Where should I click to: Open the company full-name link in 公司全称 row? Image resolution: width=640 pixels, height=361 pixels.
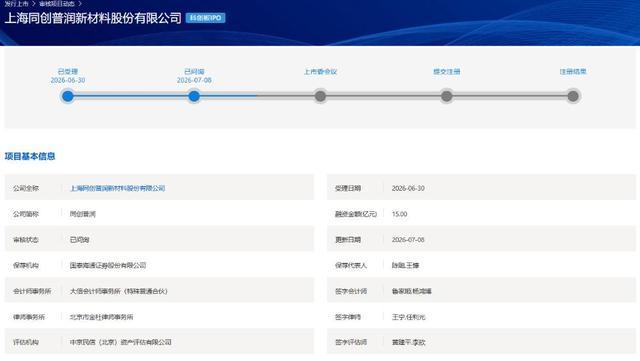click(x=118, y=188)
